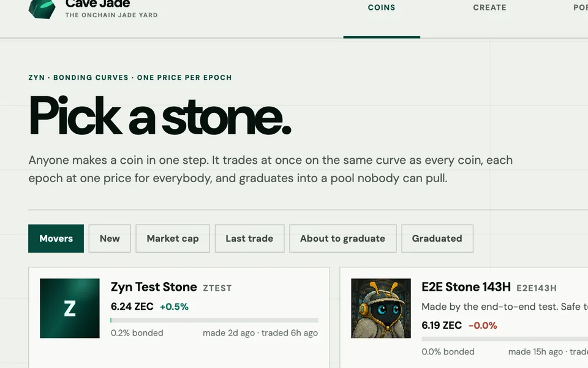This screenshot has width=588, height=368.
Task: Open the E2E Stone 143H coin title
Action: 466,287
